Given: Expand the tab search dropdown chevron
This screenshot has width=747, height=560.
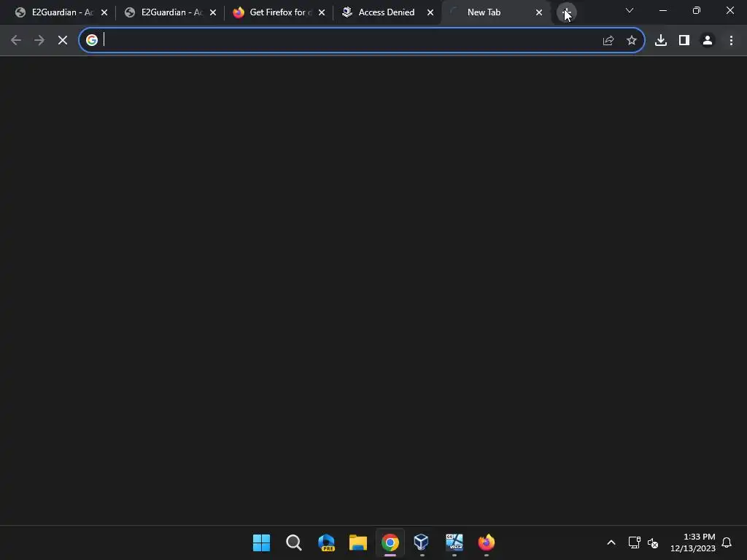Looking at the screenshot, I should [630, 10].
